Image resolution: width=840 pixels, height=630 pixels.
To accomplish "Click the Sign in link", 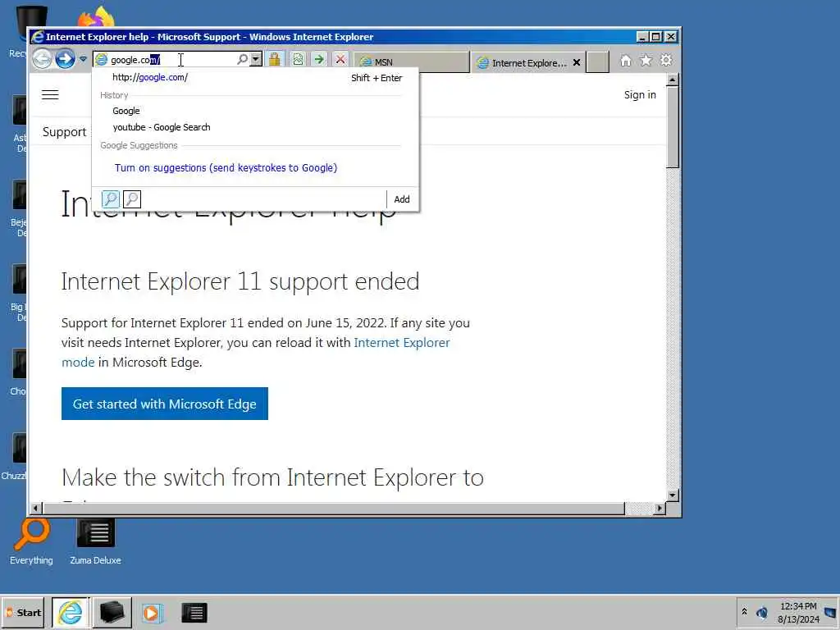I will 640,95.
